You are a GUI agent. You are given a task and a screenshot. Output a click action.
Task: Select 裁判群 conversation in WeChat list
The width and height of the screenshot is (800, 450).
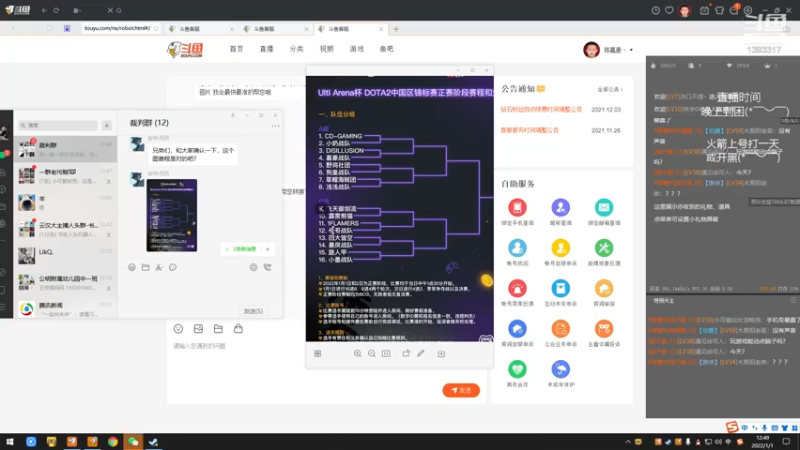(x=65, y=149)
